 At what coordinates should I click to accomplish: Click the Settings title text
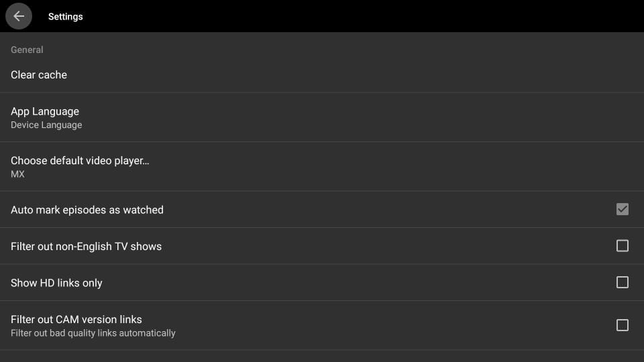pos(66,16)
